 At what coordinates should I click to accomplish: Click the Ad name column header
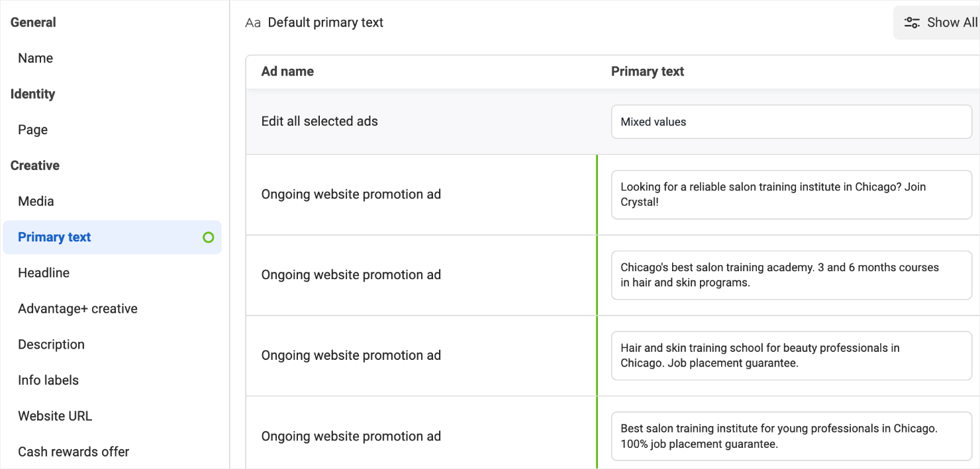(287, 71)
